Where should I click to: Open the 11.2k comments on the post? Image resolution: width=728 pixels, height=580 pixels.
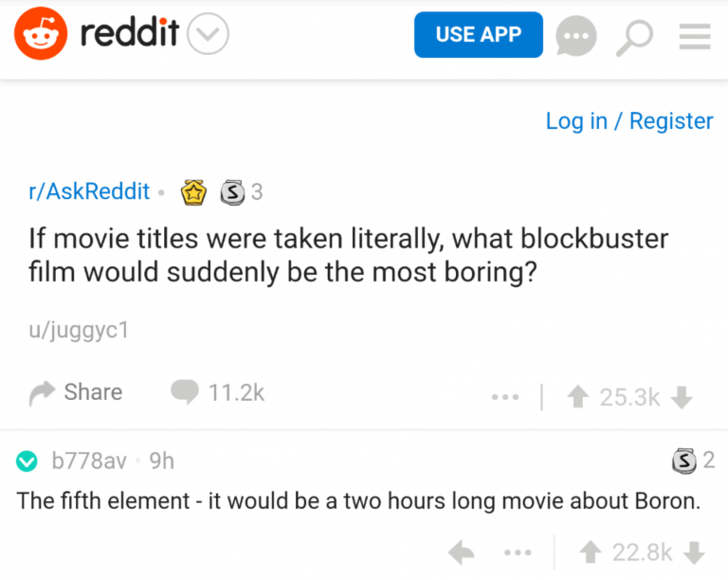click(218, 392)
